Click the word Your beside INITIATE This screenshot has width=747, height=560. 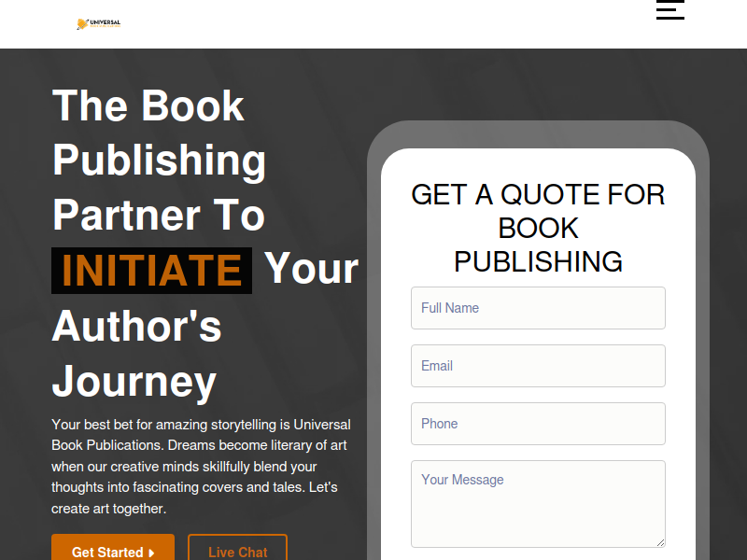click(x=311, y=270)
